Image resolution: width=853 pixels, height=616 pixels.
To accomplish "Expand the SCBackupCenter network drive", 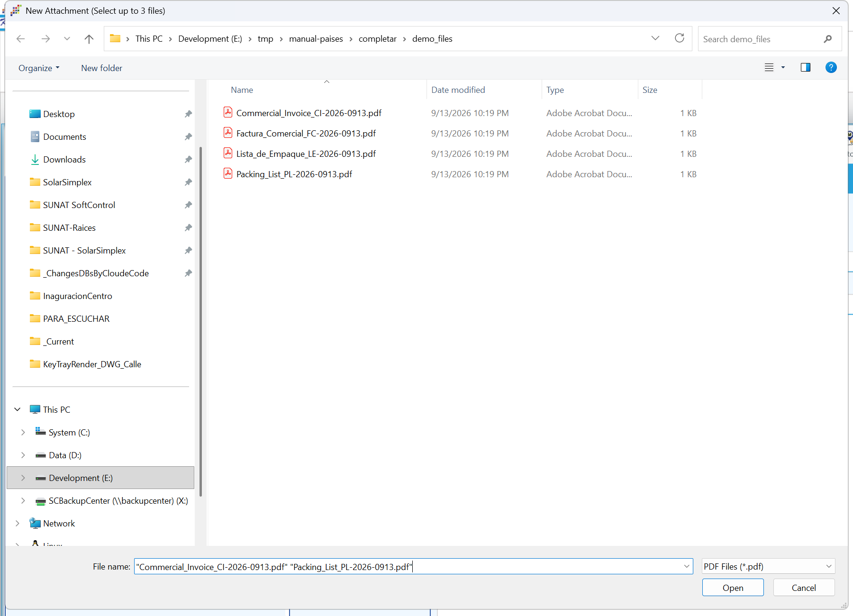I will [x=23, y=500].
